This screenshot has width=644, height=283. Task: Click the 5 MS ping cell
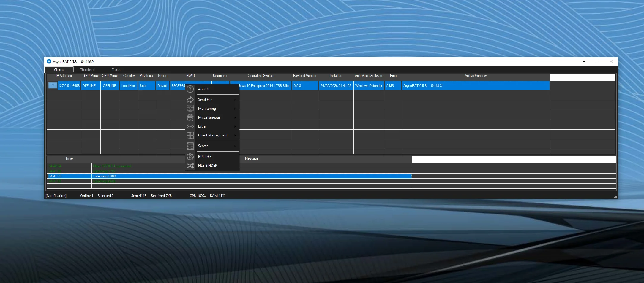[393, 86]
